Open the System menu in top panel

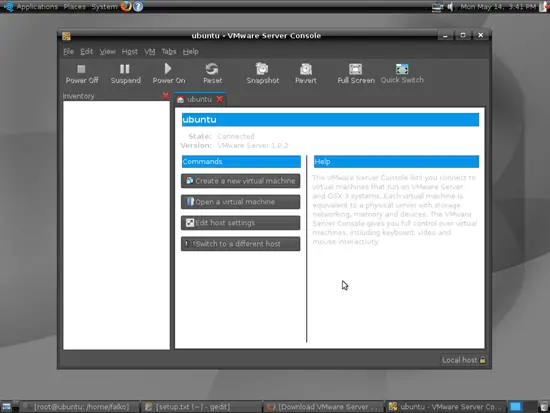[x=104, y=7]
